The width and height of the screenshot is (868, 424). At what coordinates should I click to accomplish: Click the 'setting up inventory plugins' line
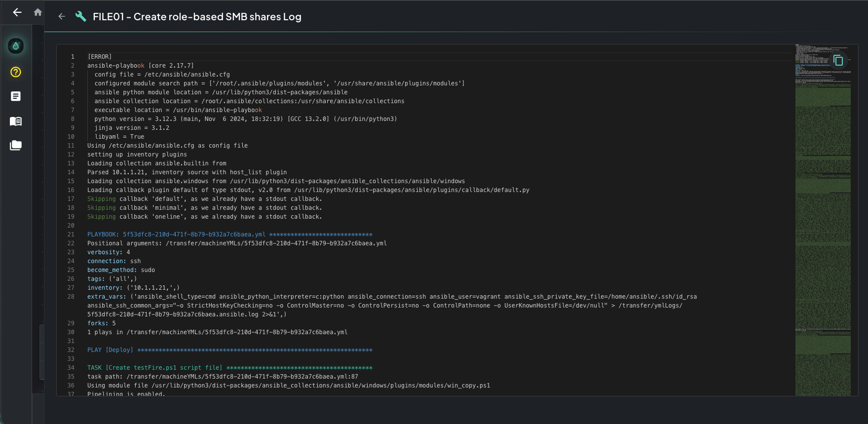point(137,154)
